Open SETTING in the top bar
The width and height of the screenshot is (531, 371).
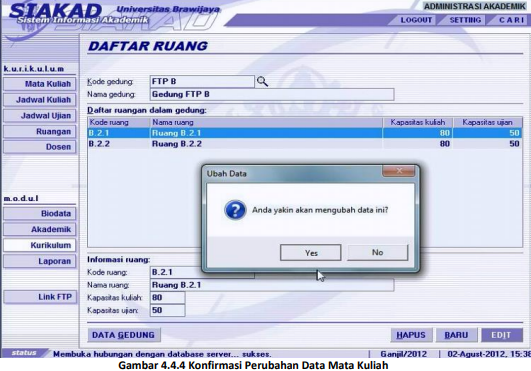[x=465, y=20]
